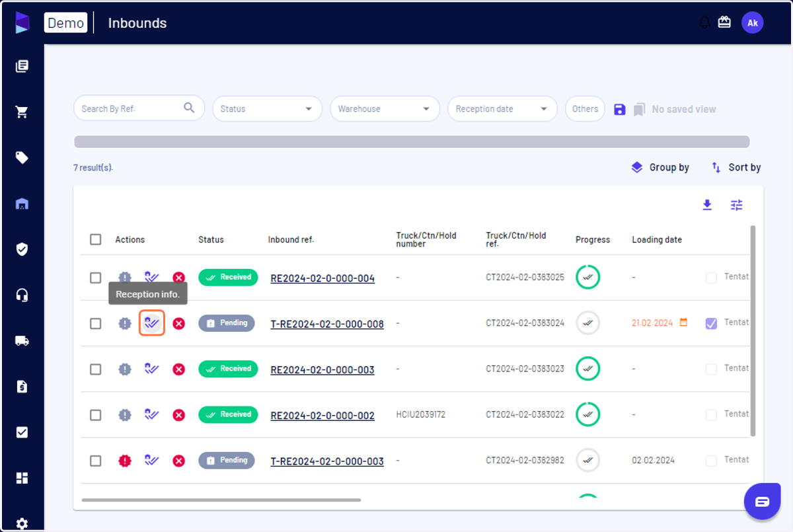Open the delivery truck sidebar icon

click(x=22, y=341)
